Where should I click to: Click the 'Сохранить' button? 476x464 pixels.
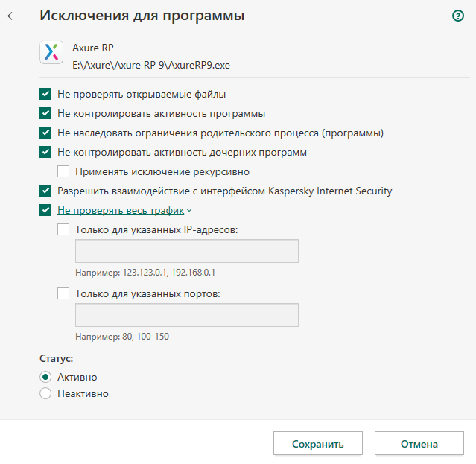(x=318, y=444)
